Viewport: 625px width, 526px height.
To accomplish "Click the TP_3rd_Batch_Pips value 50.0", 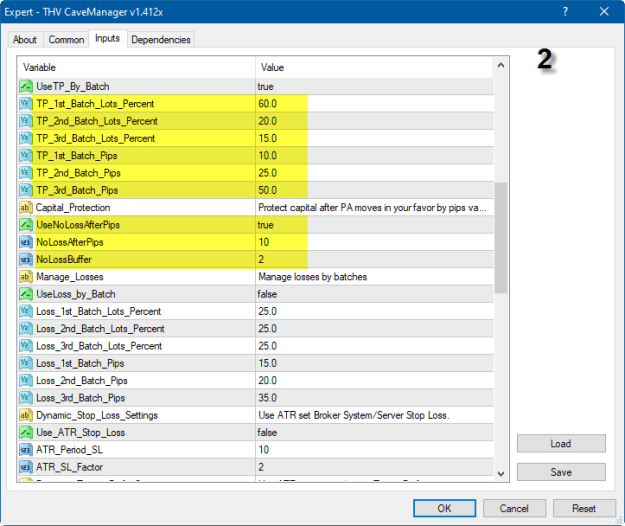I will coord(267,190).
